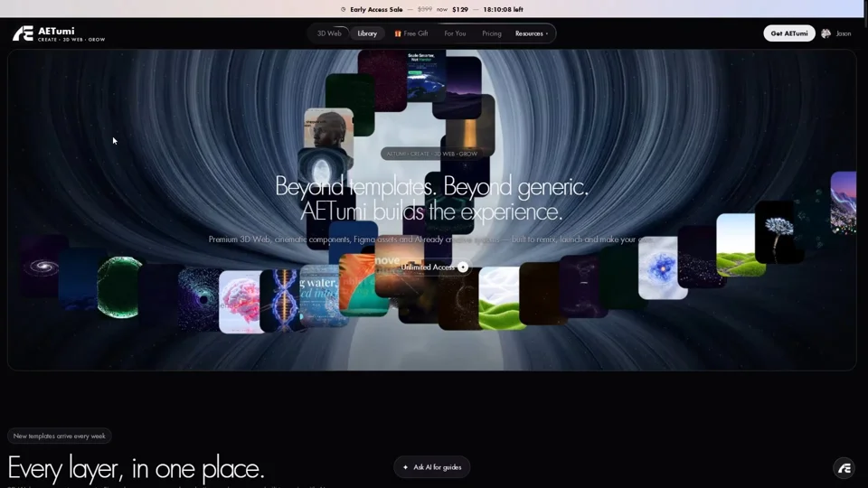This screenshot has height=488, width=868.
Task: Click the 'Every layer, in one place.' heading
Action: click(x=137, y=468)
